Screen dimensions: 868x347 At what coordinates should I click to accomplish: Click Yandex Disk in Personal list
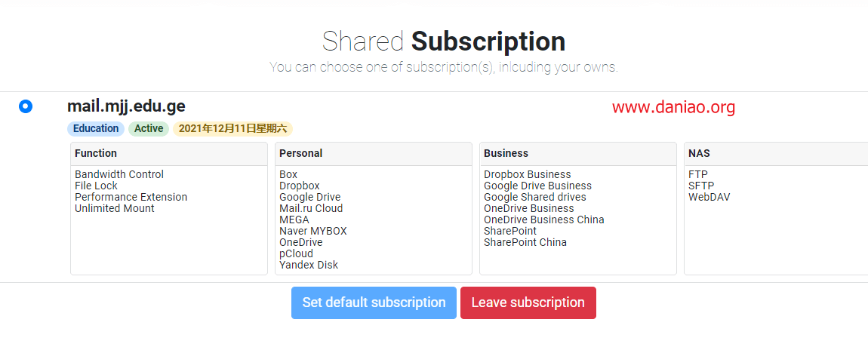click(x=309, y=265)
